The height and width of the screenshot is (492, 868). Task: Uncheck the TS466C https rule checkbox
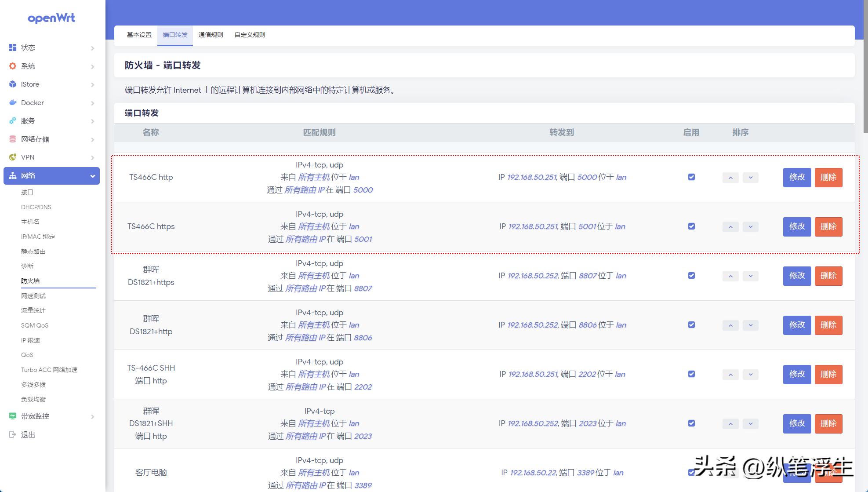691,226
